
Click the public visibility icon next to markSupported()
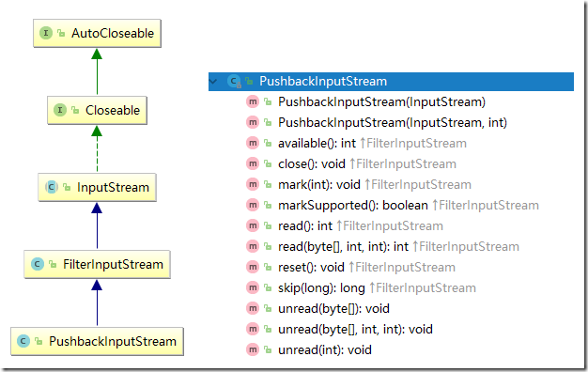[x=268, y=205]
